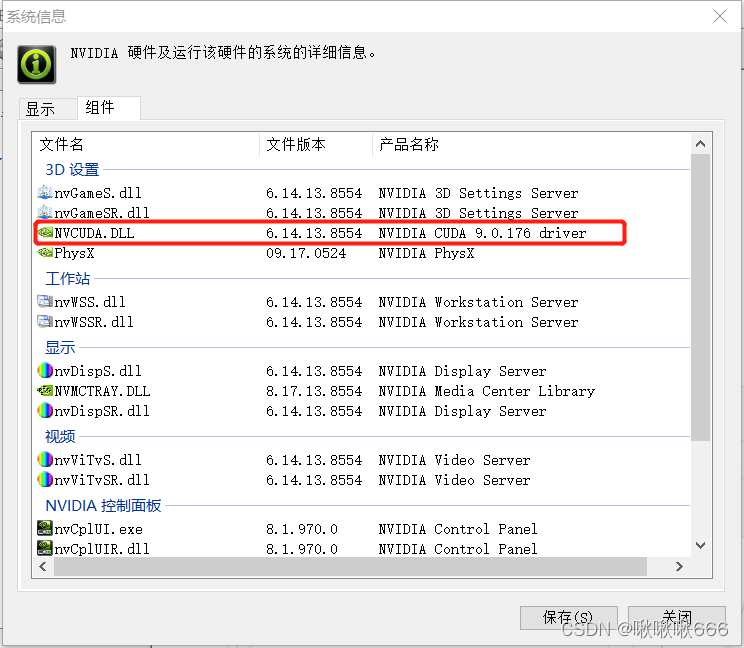Viewport: 744px width, 648px height.
Task: Select the nvGameSR.dll file name
Action: coord(102,213)
